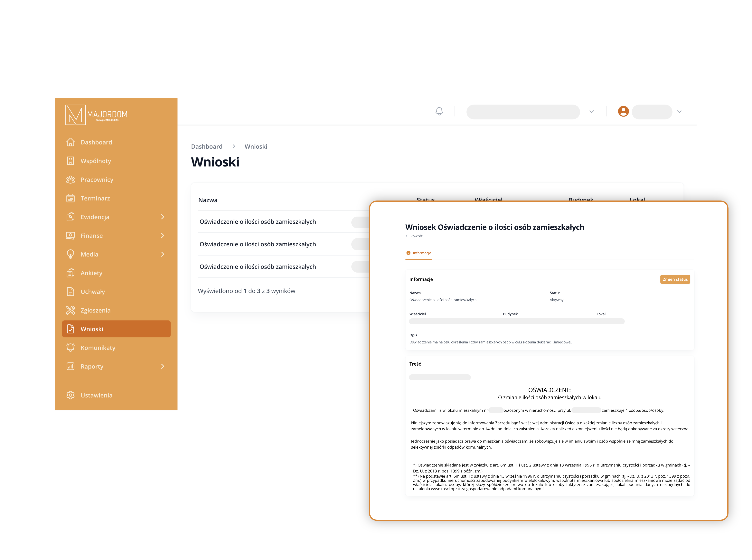Image resolution: width=752 pixels, height=560 pixels.
Task: Select the active Wnioski menu item
Action: coord(116,329)
